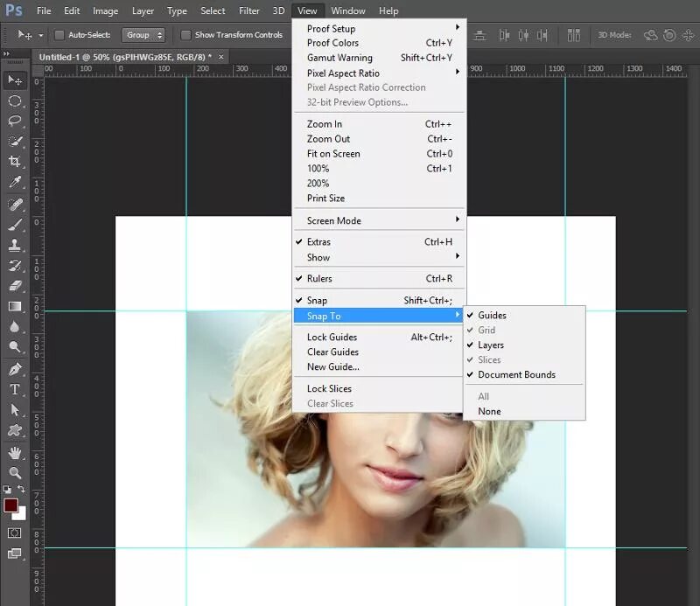Toggle Extras in View menu
700x606 pixels.
[380, 242]
